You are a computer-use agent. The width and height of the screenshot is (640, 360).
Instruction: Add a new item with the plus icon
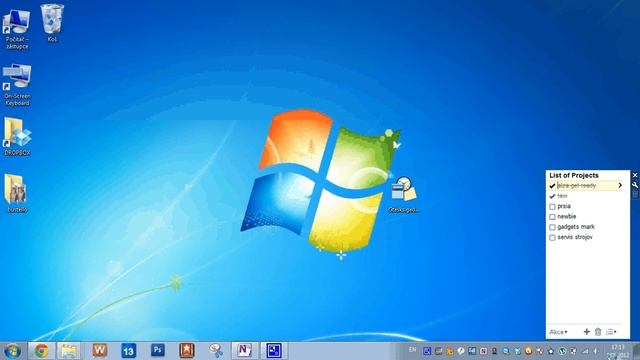coord(587,332)
